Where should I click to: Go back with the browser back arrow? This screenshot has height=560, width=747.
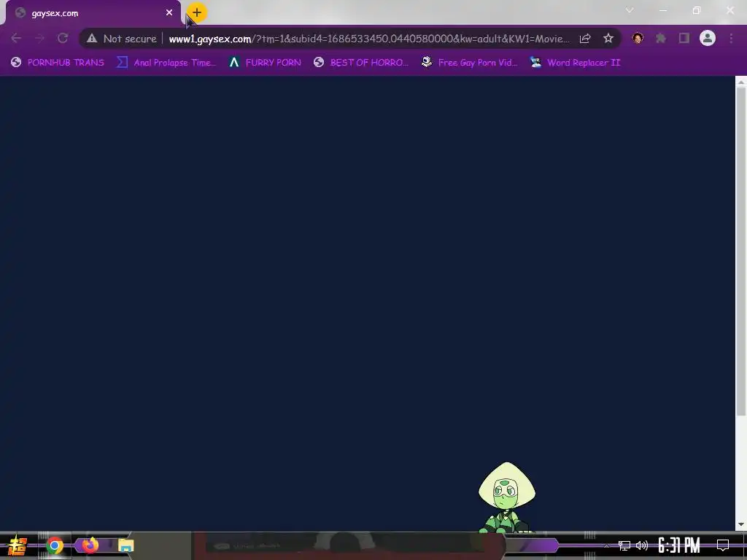tap(16, 38)
